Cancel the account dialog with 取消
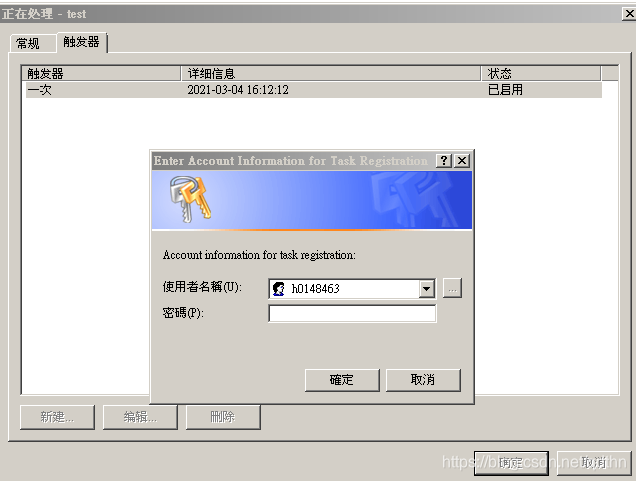This screenshot has height=481, width=636. pyautogui.click(x=423, y=380)
